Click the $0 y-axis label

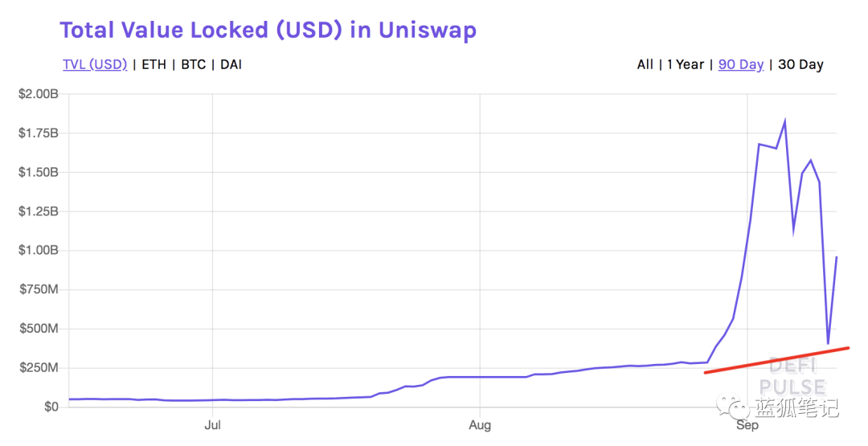coord(51,407)
